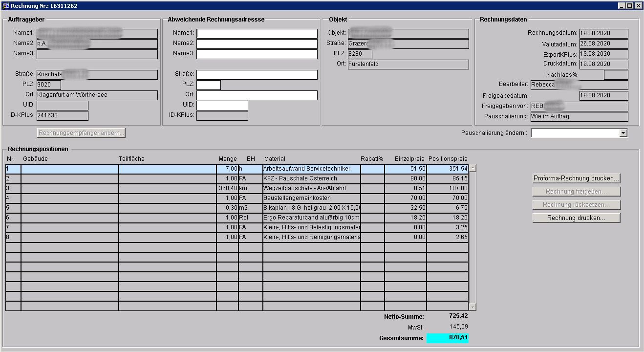The height and width of the screenshot is (352, 644).
Task: Focus the UID field in alternate billing address
Action: (222, 106)
